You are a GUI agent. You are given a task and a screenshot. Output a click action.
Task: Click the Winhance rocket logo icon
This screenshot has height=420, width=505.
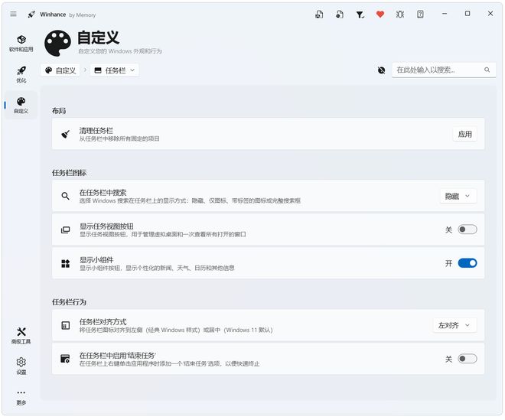tap(31, 15)
